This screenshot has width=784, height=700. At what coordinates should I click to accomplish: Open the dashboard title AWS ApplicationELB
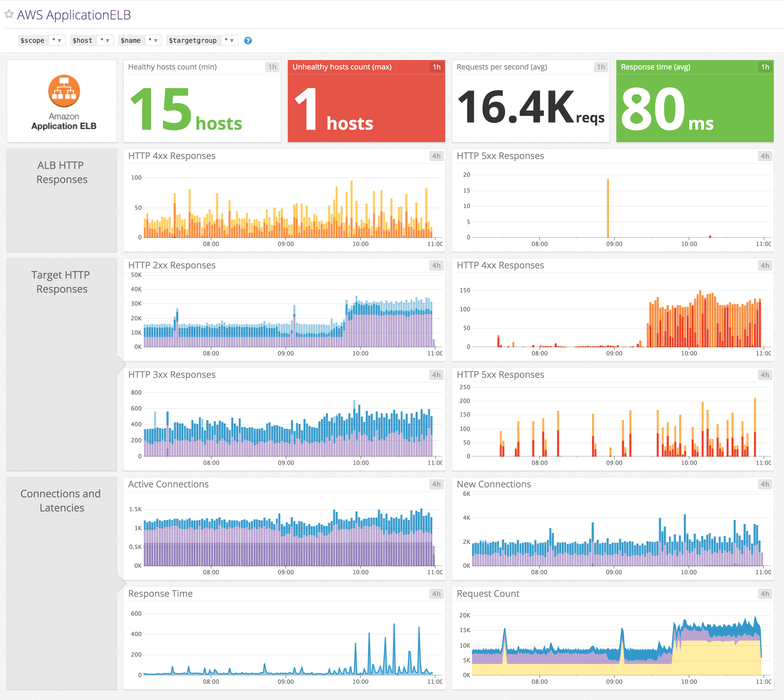pos(73,15)
